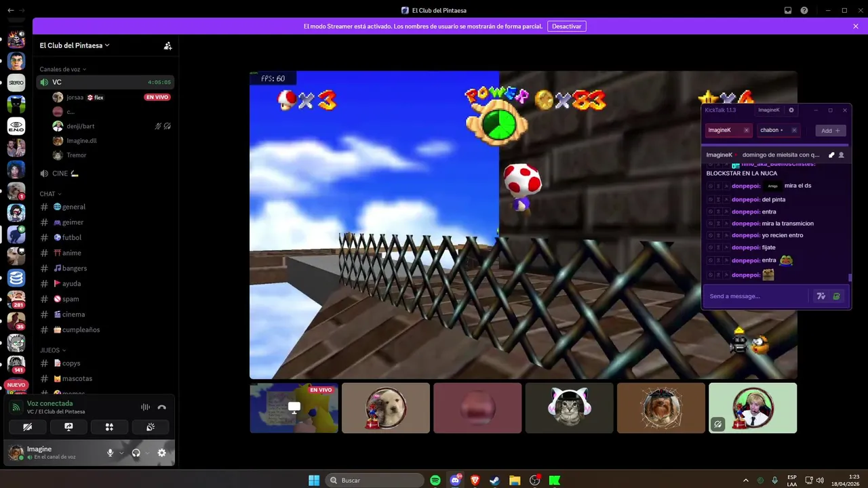The width and height of the screenshot is (868, 488).
Task: Open the 7TV emote picker
Action: [x=821, y=296]
